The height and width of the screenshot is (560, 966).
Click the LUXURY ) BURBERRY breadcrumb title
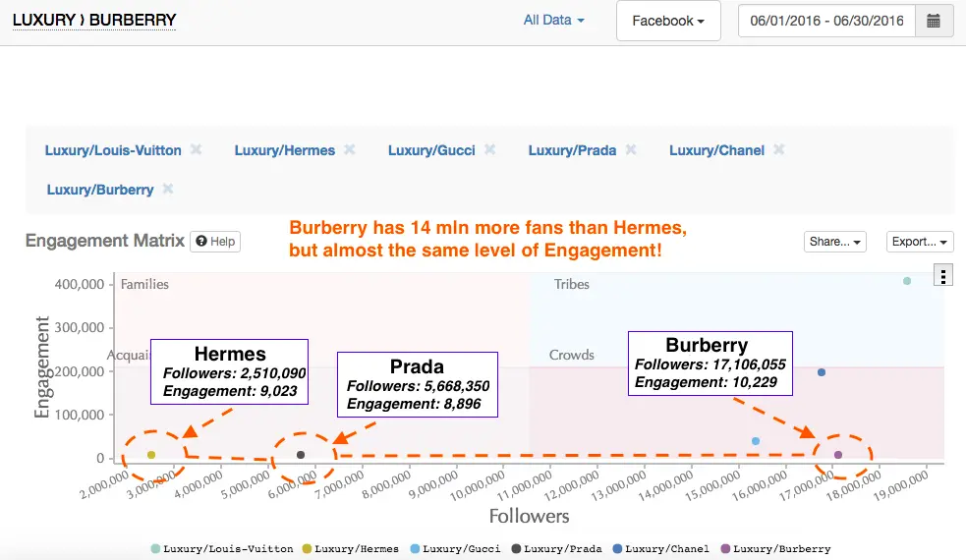(94, 19)
